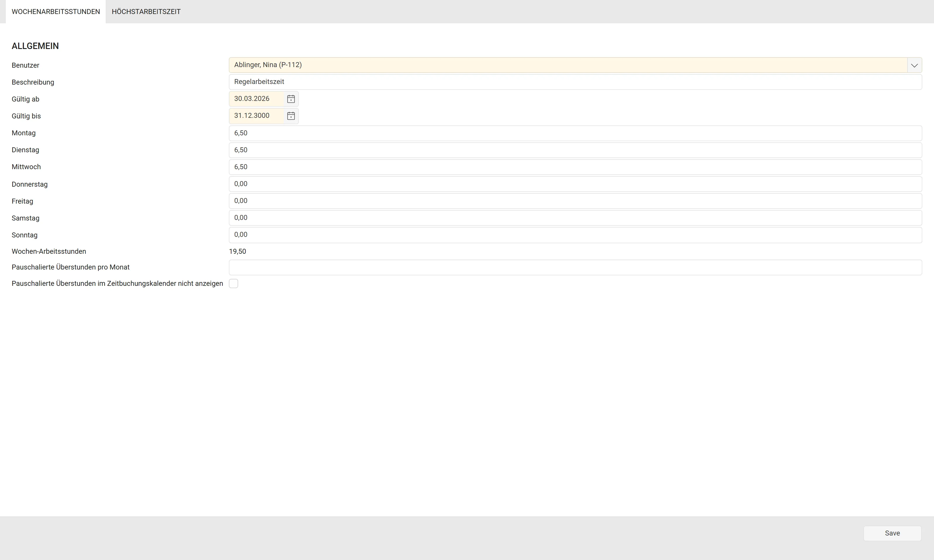Screen dimensions: 934x560
Task: Toggle hiding flat-rate overtime in the calendar
Action: (x=233, y=283)
